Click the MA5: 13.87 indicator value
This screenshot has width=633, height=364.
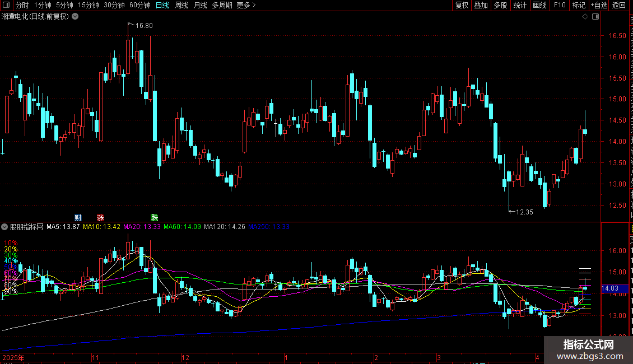click(63, 227)
